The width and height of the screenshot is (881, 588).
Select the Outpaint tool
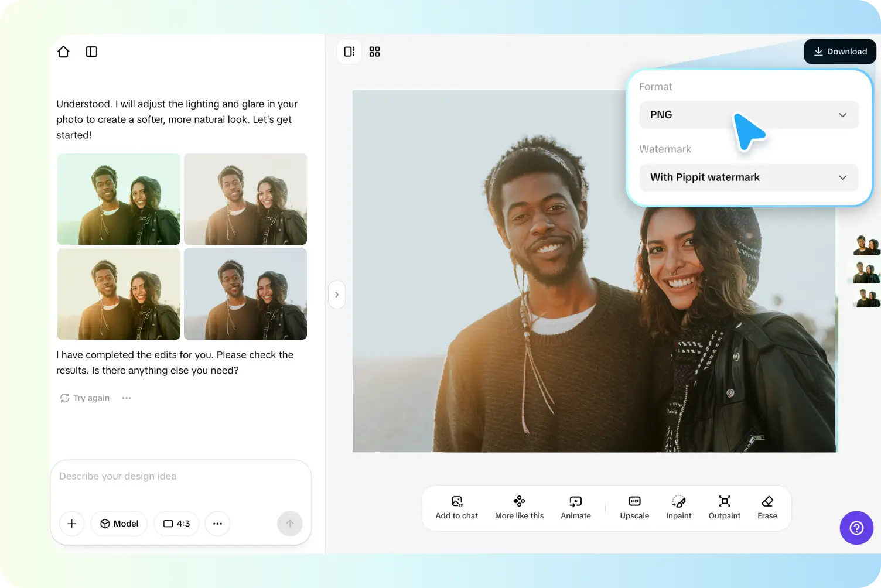click(724, 507)
